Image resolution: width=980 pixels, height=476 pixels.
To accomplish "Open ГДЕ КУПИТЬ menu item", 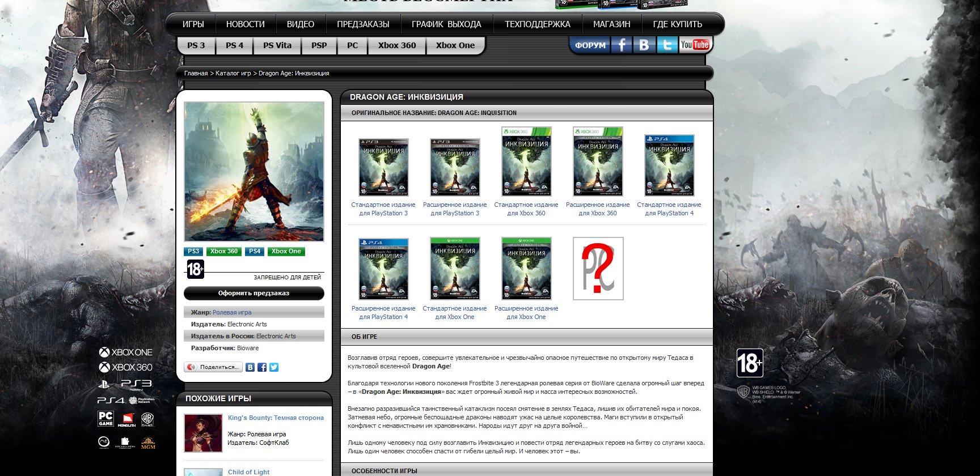I will tap(677, 24).
